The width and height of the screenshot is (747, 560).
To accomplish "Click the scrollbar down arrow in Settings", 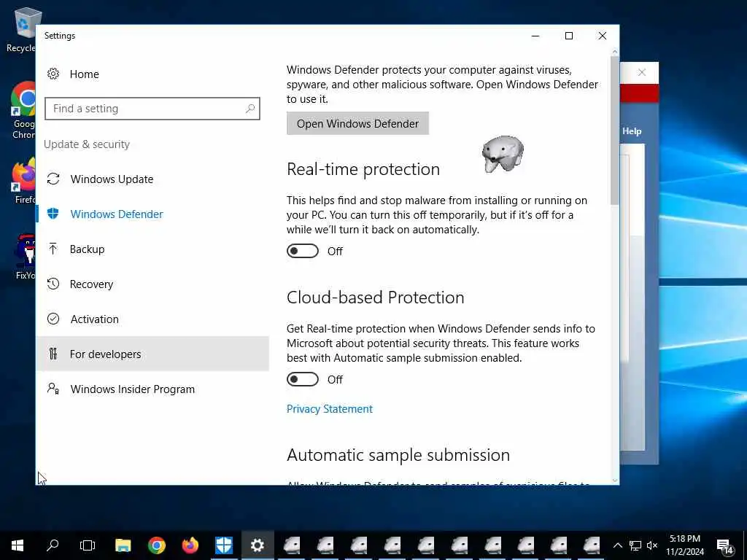I will (x=614, y=481).
